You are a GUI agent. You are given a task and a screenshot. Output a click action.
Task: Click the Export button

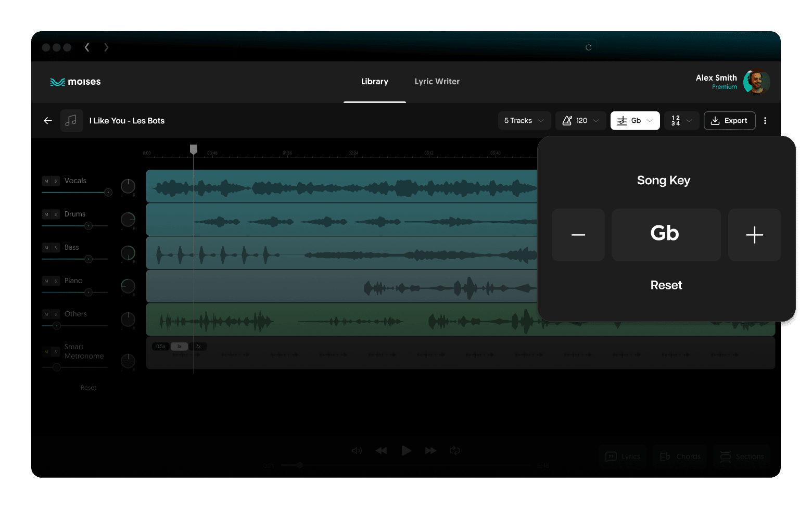coord(729,121)
